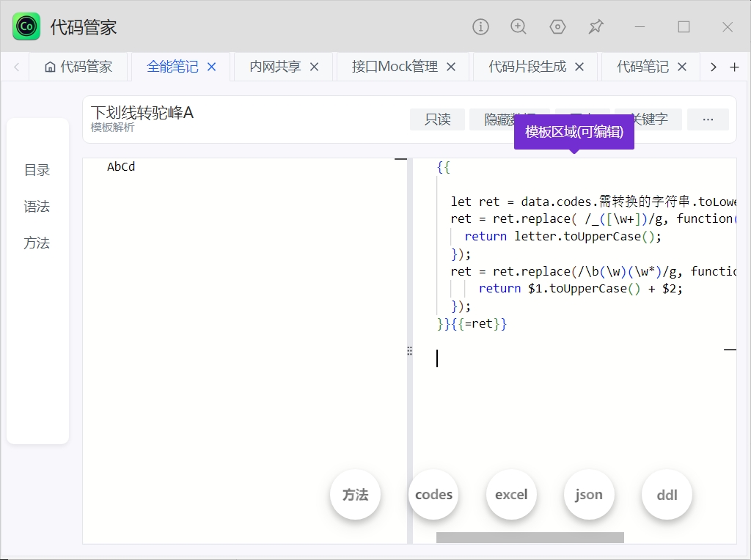Collapse left pane with its dash icon
The width and height of the screenshot is (751, 560).
pyautogui.click(x=400, y=159)
